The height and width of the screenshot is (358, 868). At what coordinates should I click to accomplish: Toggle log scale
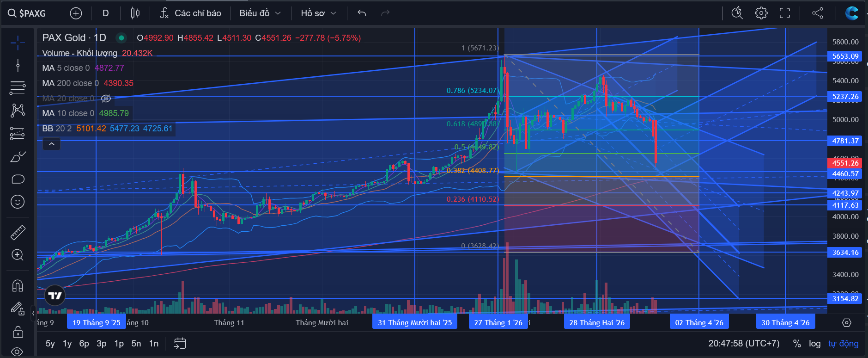(x=815, y=344)
